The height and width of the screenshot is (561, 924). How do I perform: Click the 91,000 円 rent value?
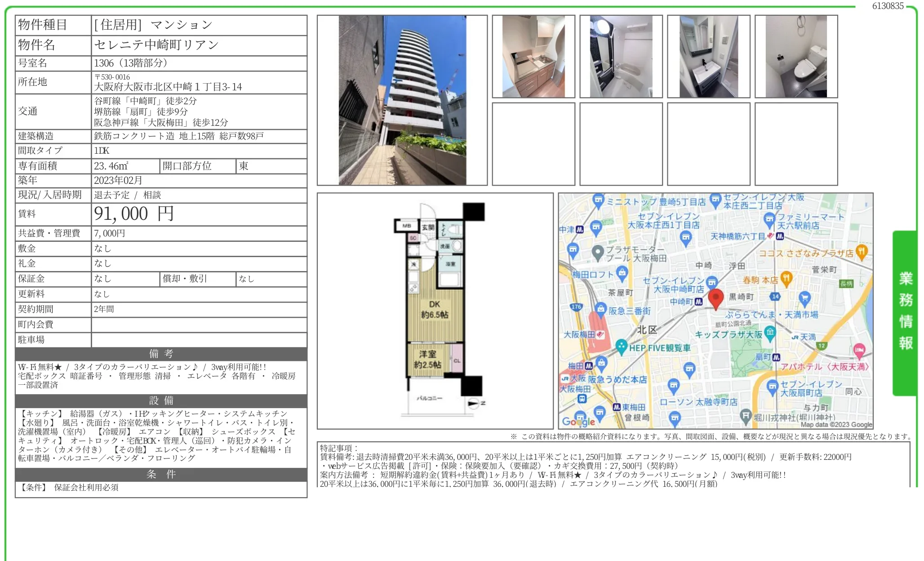[134, 214]
